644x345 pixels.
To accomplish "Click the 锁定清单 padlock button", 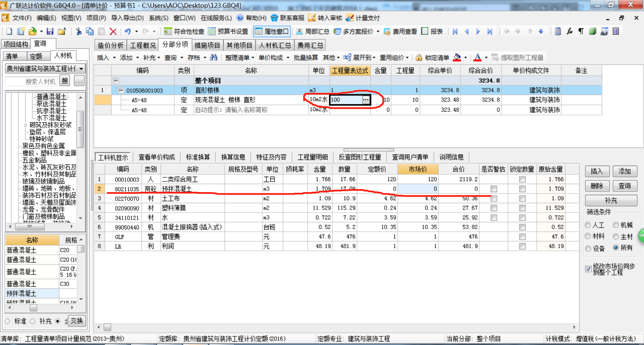I will coord(432,58).
